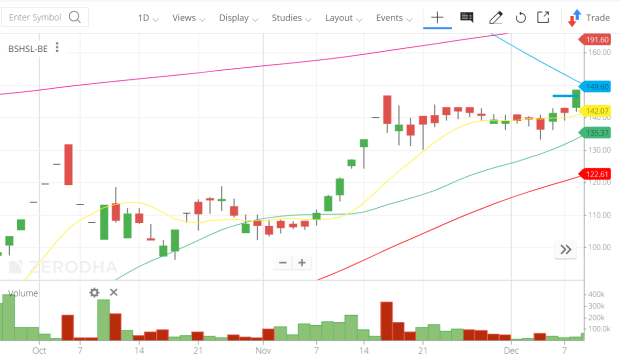The width and height of the screenshot is (625, 360).
Task: Zoom out the chart with minus button
Action: pos(283,262)
